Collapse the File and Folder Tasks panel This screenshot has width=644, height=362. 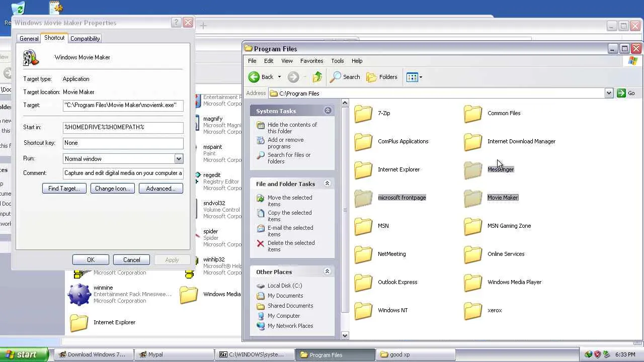point(328,184)
